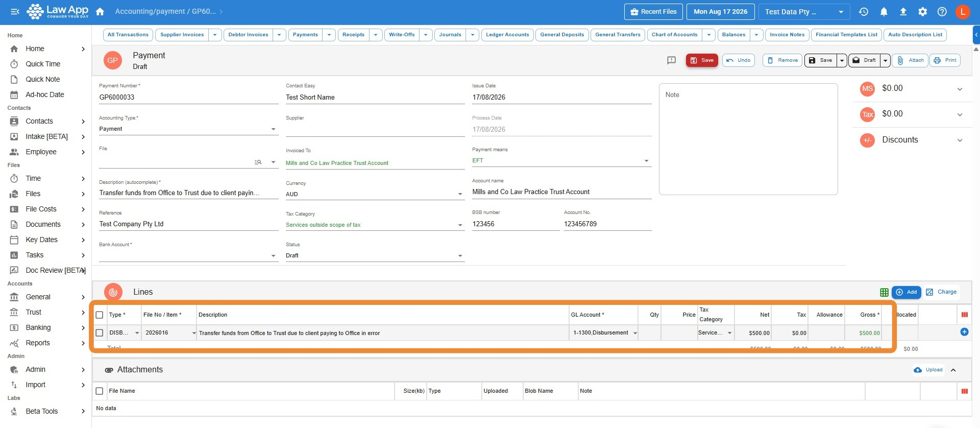Open Status Draft dropdown
Image resolution: width=980 pixels, height=428 pixels.
460,256
